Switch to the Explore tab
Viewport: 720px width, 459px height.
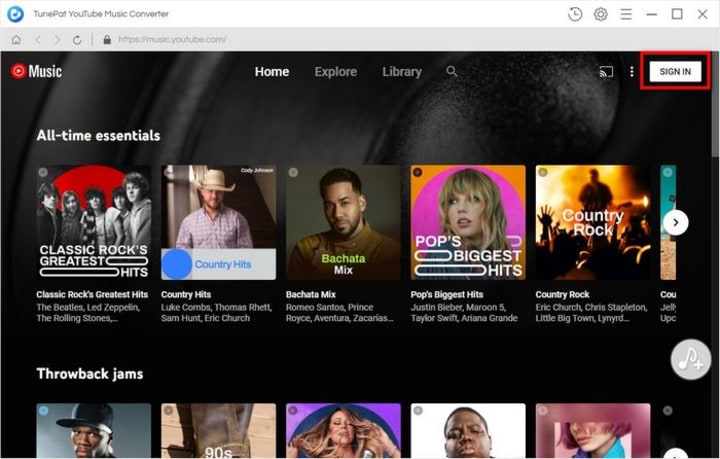click(336, 72)
